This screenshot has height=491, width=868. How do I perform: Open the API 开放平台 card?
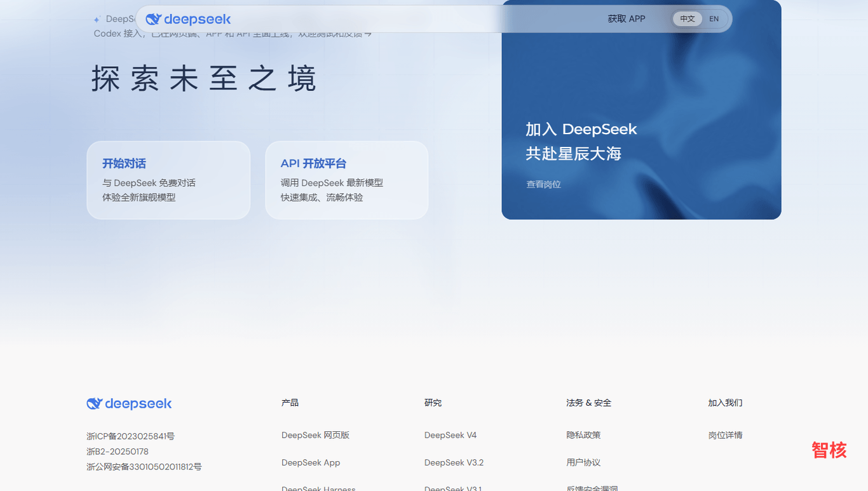347,180
